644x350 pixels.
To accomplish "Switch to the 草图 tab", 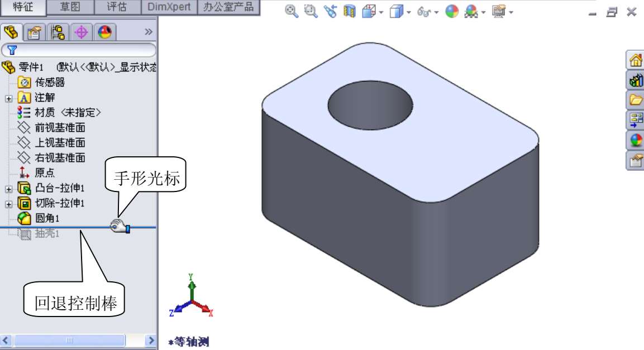I will point(70,7).
